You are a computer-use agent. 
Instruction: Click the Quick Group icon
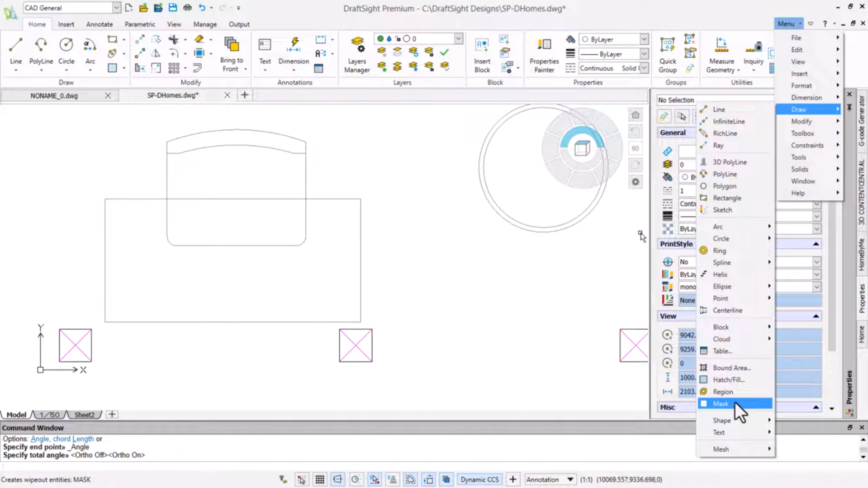pyautogui.click(x=667, y=54)
